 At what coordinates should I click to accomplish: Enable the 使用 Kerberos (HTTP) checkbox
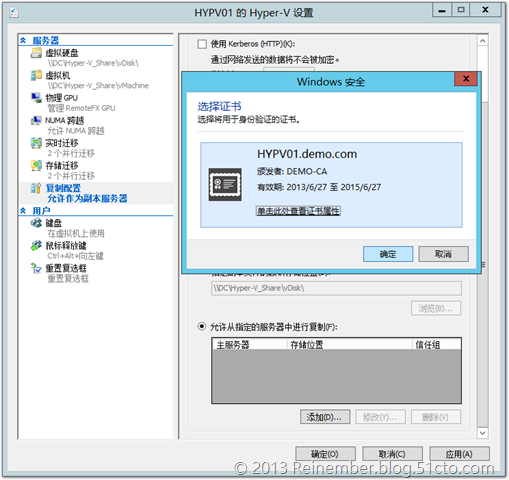202,44
